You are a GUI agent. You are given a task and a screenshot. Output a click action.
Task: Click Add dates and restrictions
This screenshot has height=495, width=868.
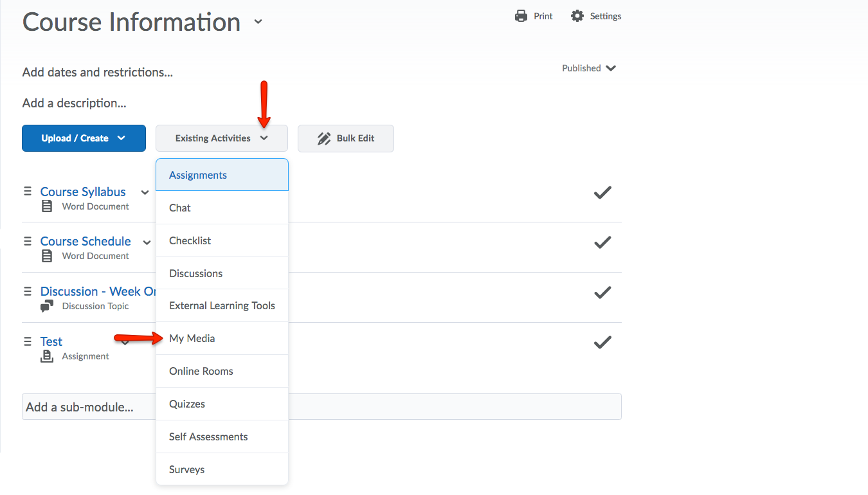pos(97,72)
